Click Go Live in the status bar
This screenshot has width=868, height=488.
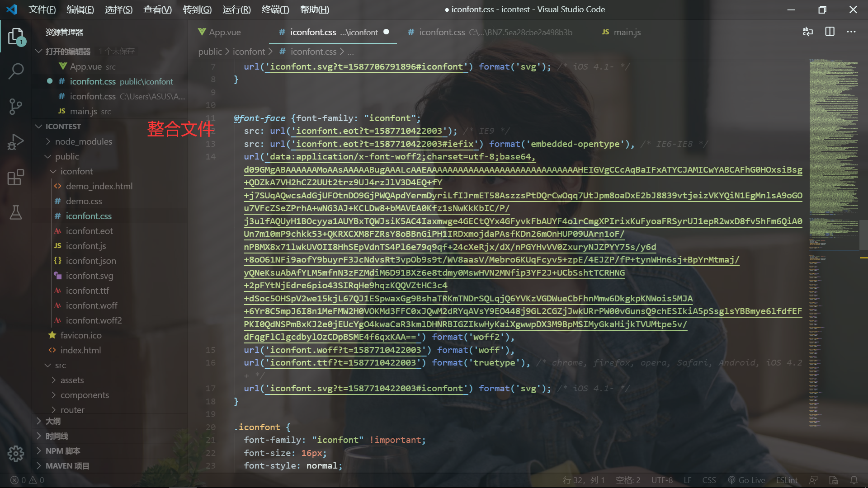click(746, 480)
